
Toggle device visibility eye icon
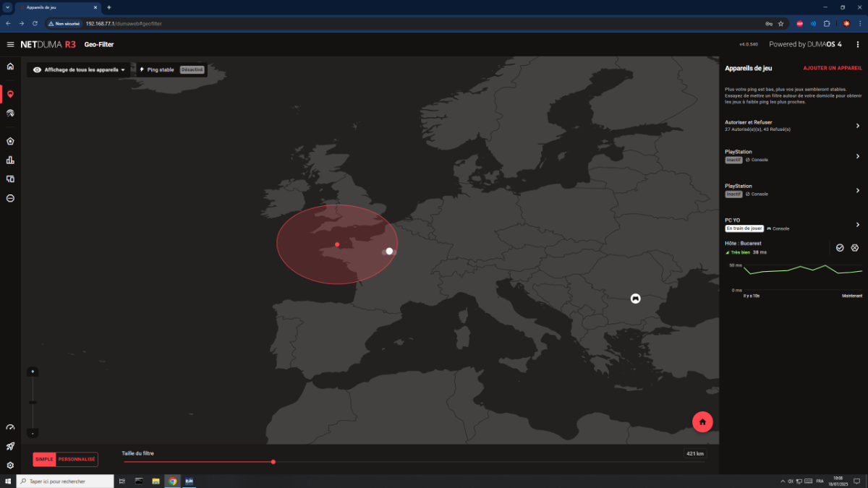coord(37,70)
